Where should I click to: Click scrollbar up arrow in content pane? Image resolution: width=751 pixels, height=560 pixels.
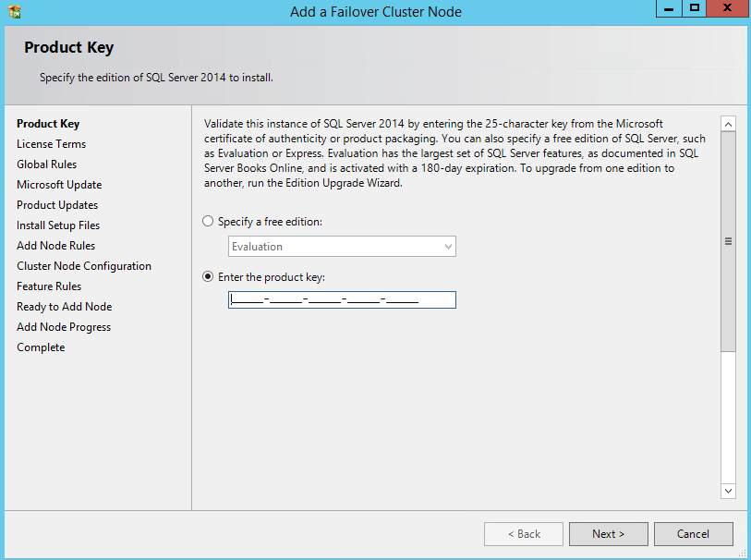728,124
